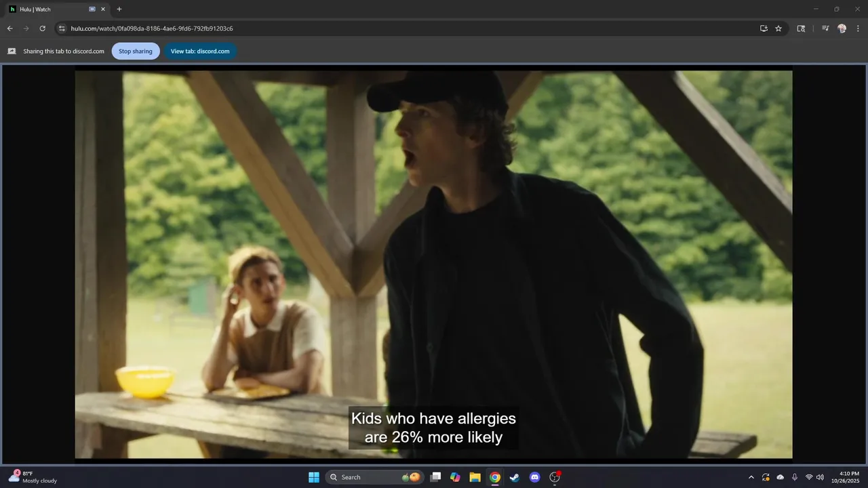This screenshot has height=488, width=868.
Task: Open Discord from the taskbar
Action: (534, 477)
